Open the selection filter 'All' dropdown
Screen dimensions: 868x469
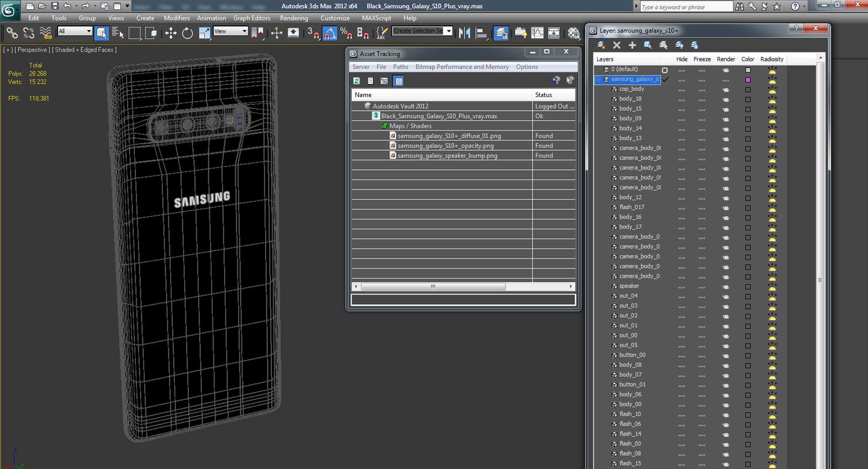(75, 31)
